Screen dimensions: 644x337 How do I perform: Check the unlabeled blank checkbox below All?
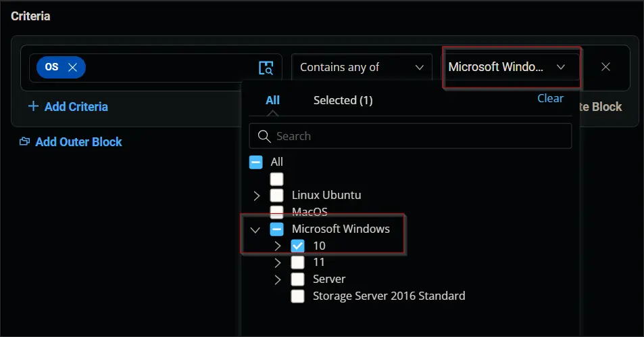(x=277, y=179)
